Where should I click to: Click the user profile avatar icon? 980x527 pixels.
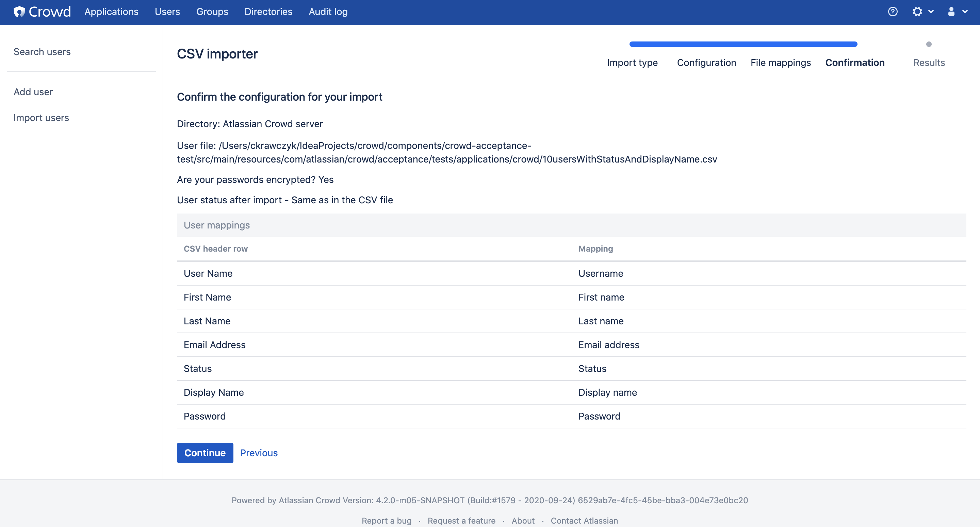click(x=951, y=12)
